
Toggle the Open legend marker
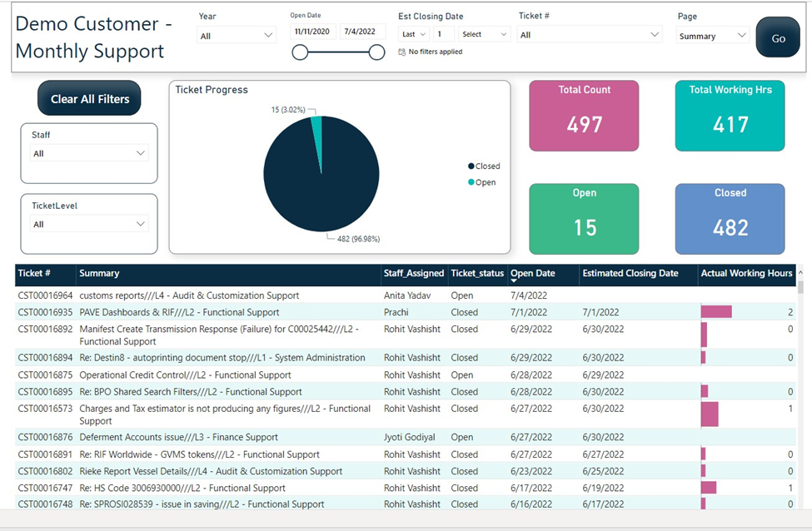pos(471,182)
